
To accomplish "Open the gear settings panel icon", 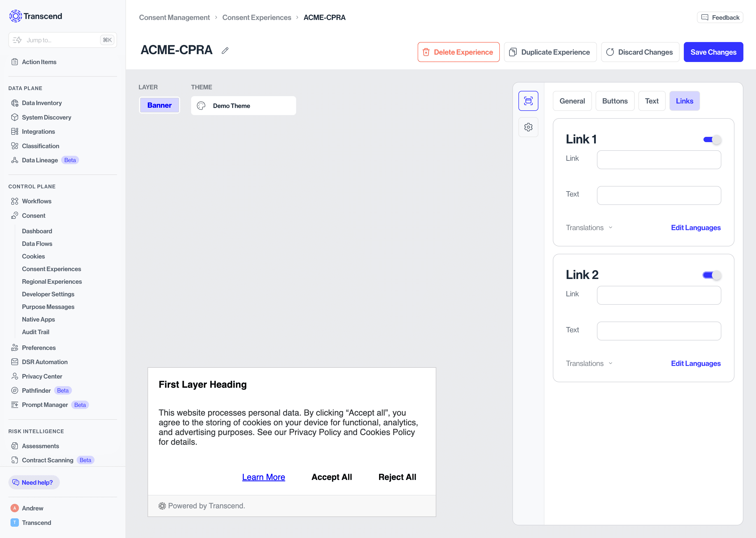I will [528, 127].
